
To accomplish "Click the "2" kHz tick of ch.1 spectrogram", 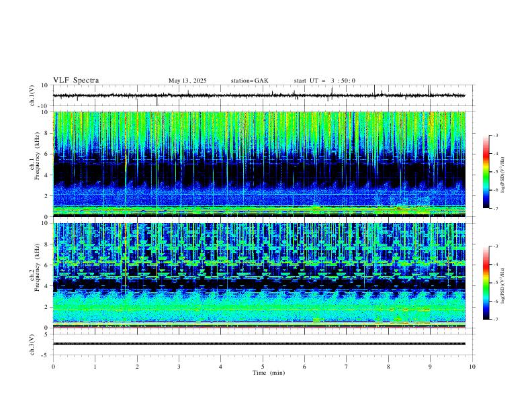I will point(47,196).
